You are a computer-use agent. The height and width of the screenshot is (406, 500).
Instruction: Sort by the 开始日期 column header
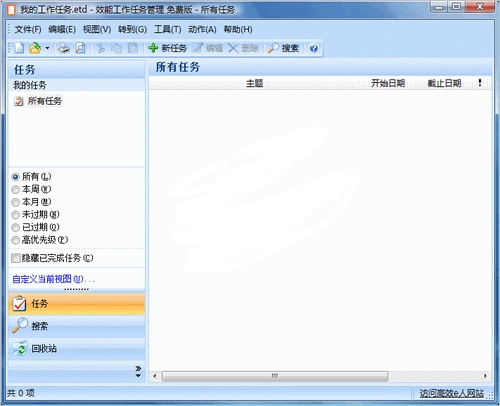click(x=388, y=83)
